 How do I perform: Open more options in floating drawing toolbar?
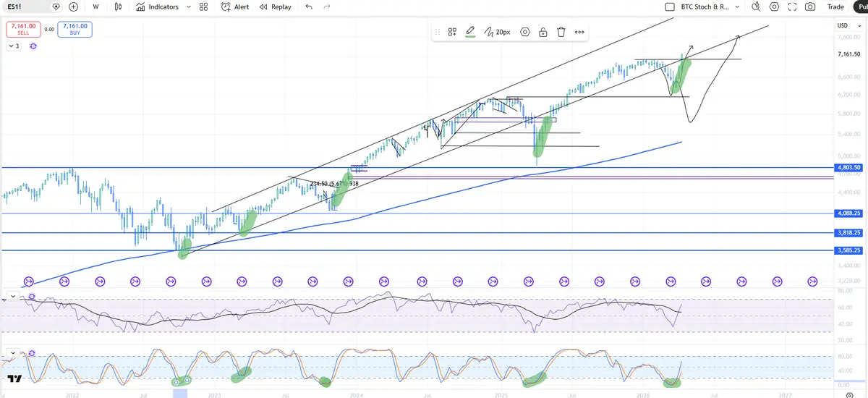579,32
